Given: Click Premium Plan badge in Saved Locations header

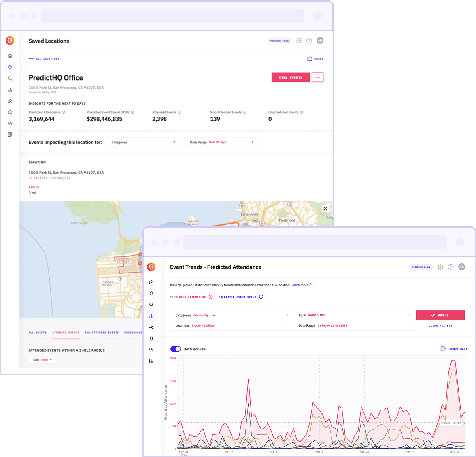Looking at the screenshot, I should tap(279, 41).
